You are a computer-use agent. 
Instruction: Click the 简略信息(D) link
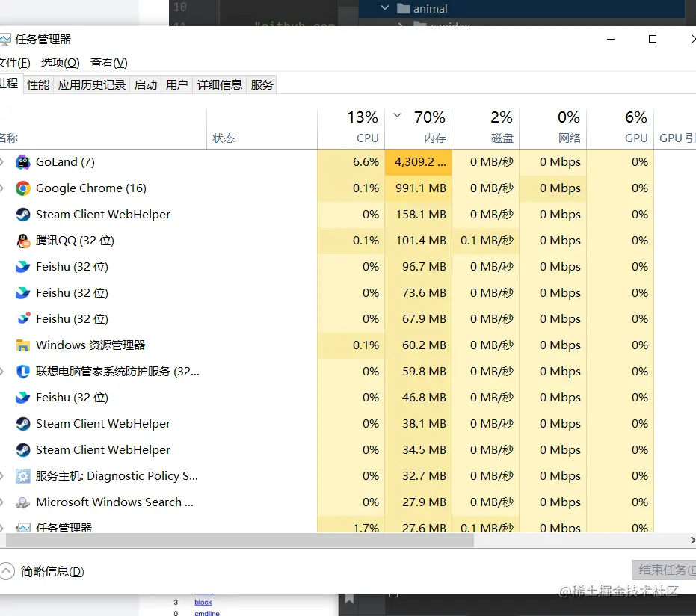click(52, 572)
